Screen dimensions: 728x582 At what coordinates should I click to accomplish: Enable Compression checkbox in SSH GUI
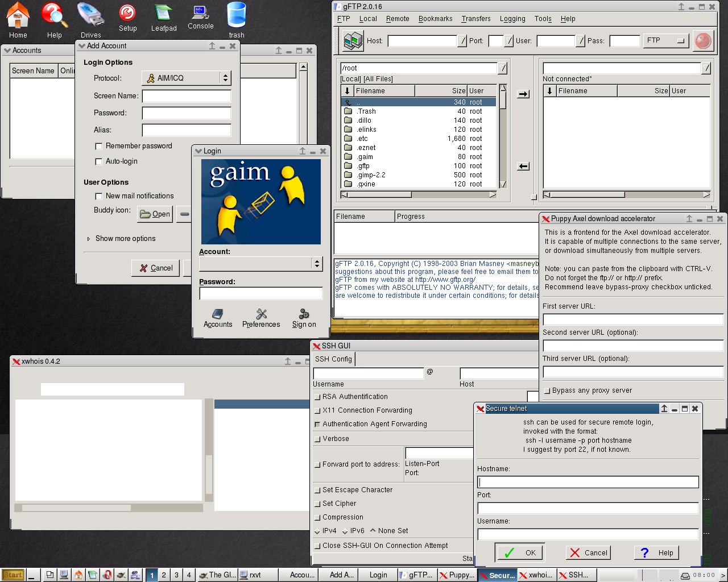click(x=317, y=517)
